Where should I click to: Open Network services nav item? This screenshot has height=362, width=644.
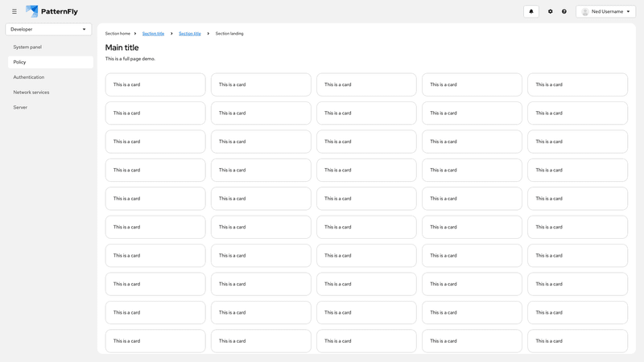click(x=31, y=93)
